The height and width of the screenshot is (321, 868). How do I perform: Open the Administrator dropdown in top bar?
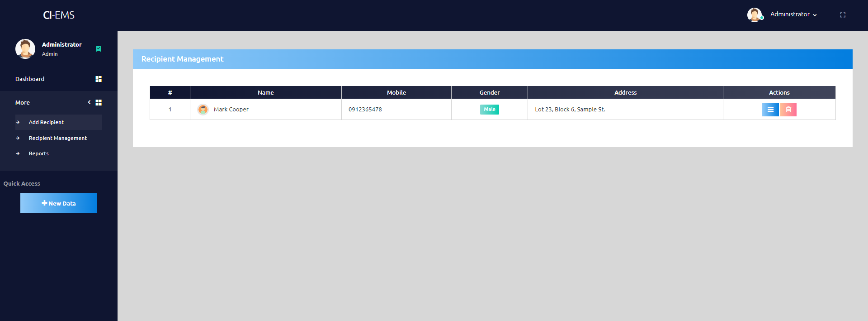pos(793,14)
